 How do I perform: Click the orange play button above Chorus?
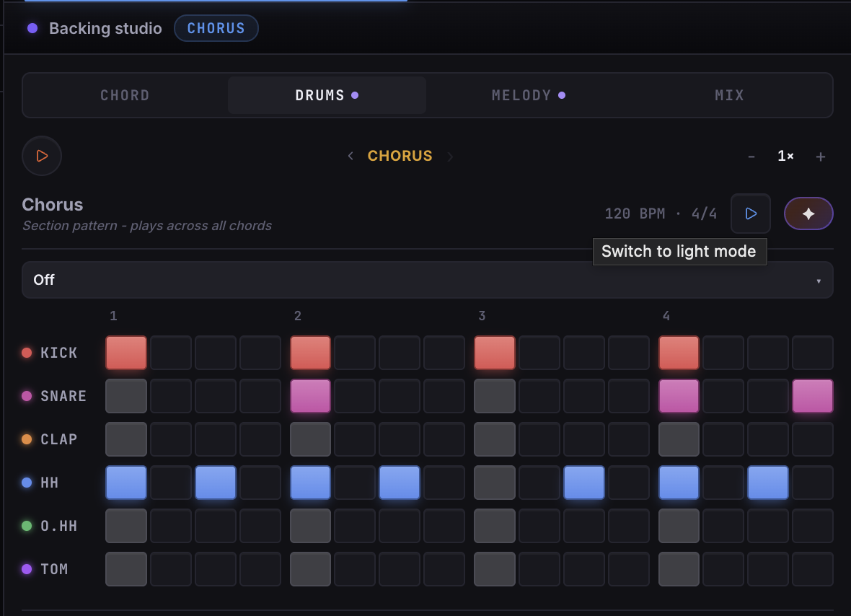click(x=42, y=156)
